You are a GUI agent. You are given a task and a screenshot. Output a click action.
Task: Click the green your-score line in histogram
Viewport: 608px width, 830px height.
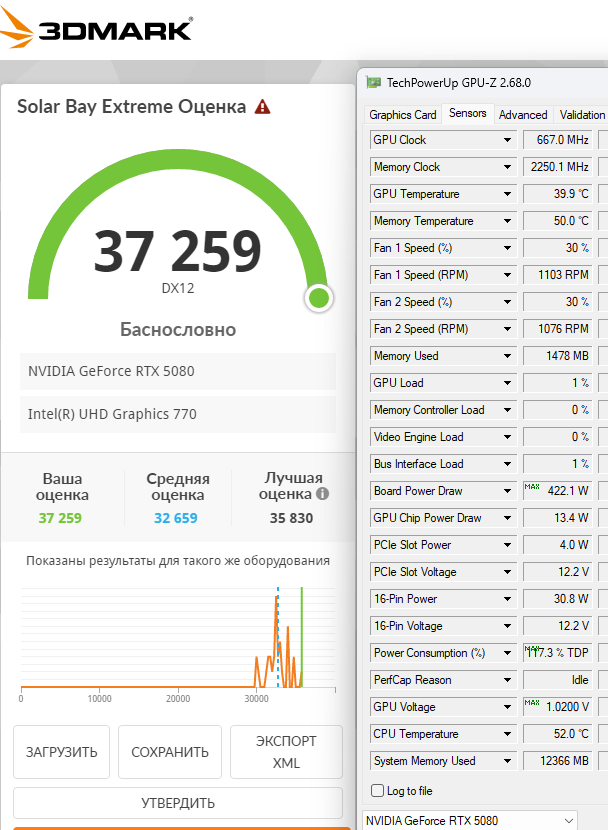302,637
